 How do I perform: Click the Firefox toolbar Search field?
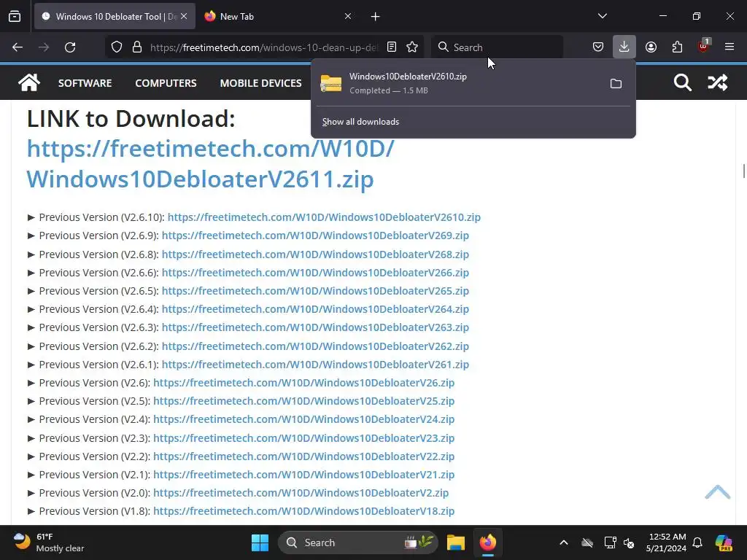pyautogui.click(x=497, y=47)
